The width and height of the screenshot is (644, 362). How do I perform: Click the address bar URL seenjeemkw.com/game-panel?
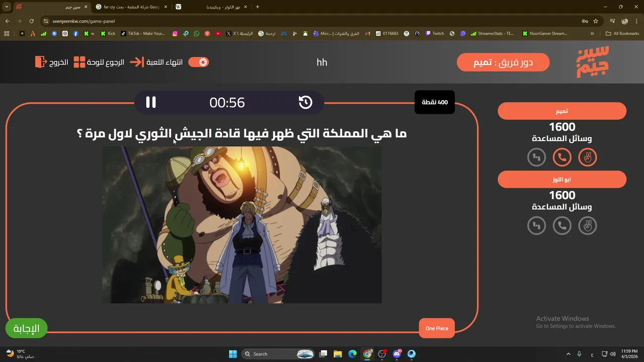[x=84, y=21]
